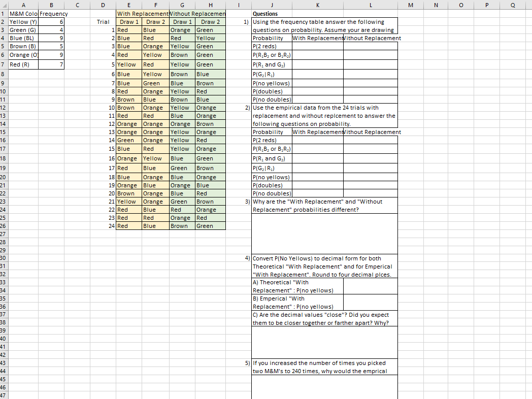The image size is (532, 399).
Task: Click Green (G) frequency value 4
Action: 51,30
